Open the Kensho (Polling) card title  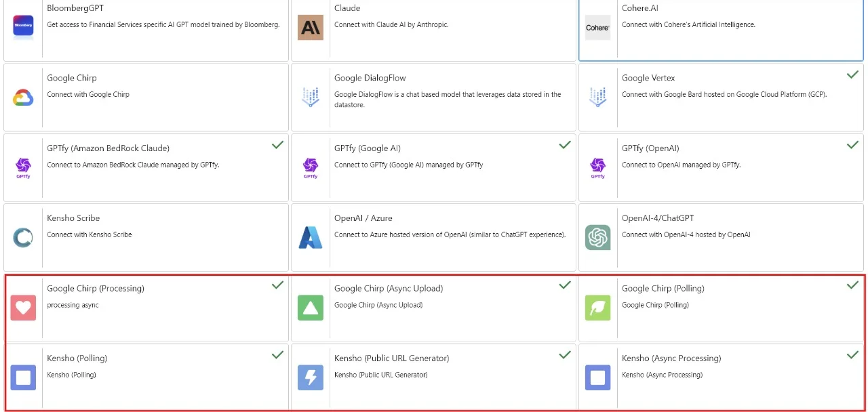(x=77, y=358)
